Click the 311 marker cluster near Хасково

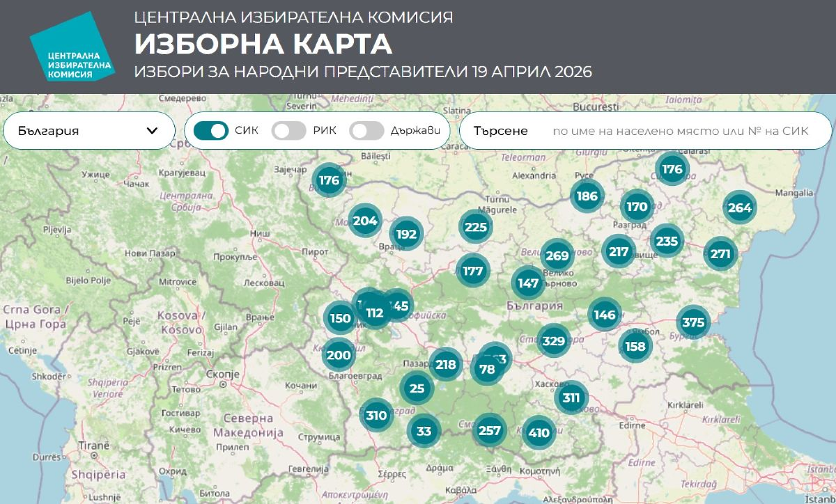point(572,399)
